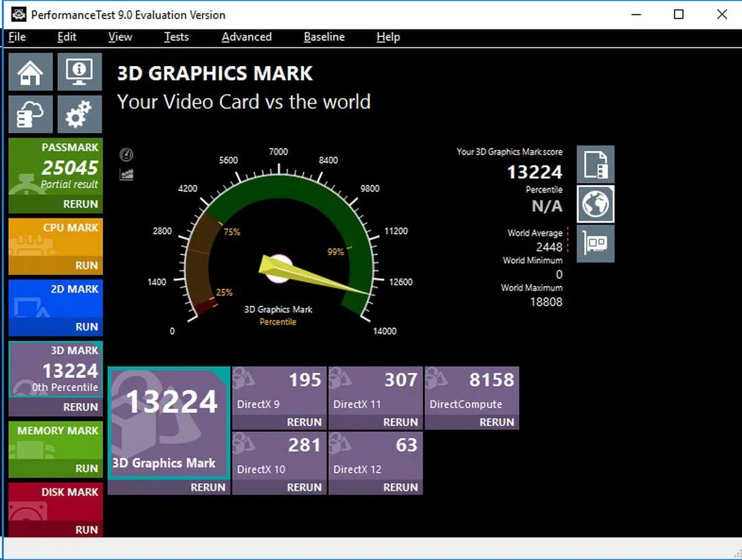Image resolution: width=742 pixels, height=560 pixels.
Task: Open the Tests menu
Action: tap(176, 37)
